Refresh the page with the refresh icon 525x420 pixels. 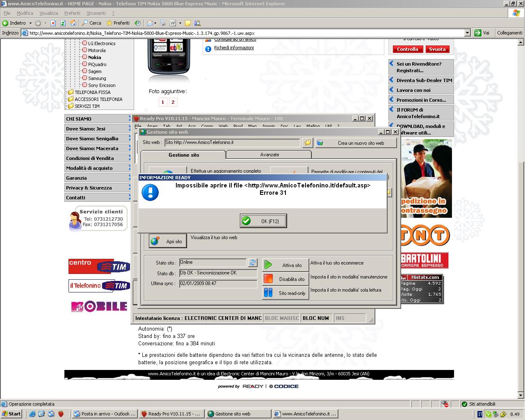[63, 23]
